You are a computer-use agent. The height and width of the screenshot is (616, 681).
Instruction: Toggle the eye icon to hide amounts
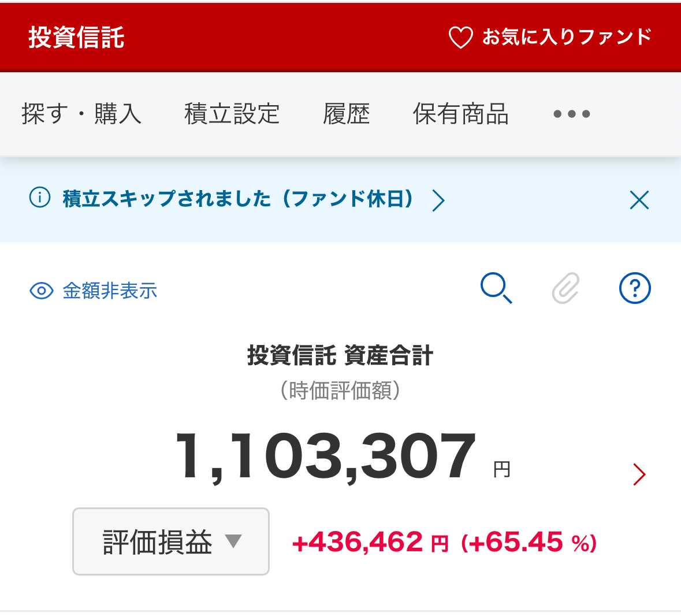[x=41, y=291]
